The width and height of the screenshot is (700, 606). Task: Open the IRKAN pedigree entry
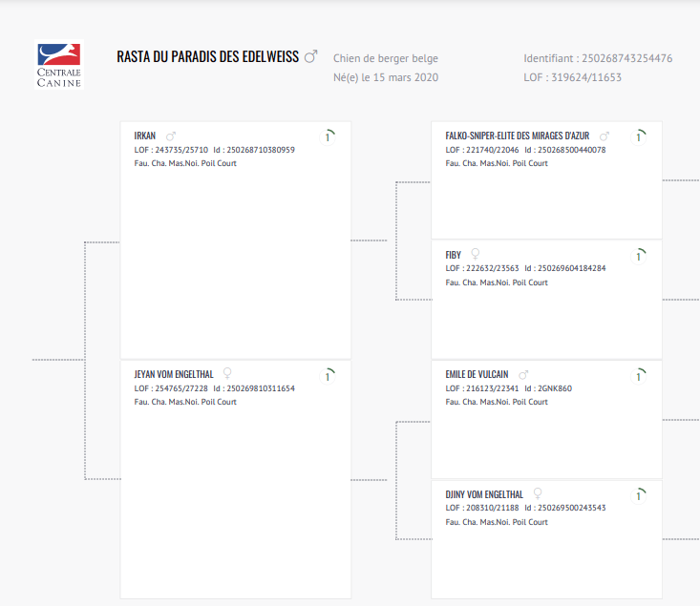coord(145,136)
